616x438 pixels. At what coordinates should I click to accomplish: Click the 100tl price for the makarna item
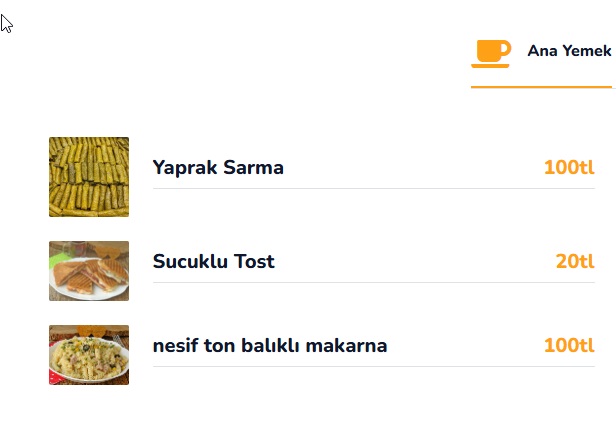569,346
